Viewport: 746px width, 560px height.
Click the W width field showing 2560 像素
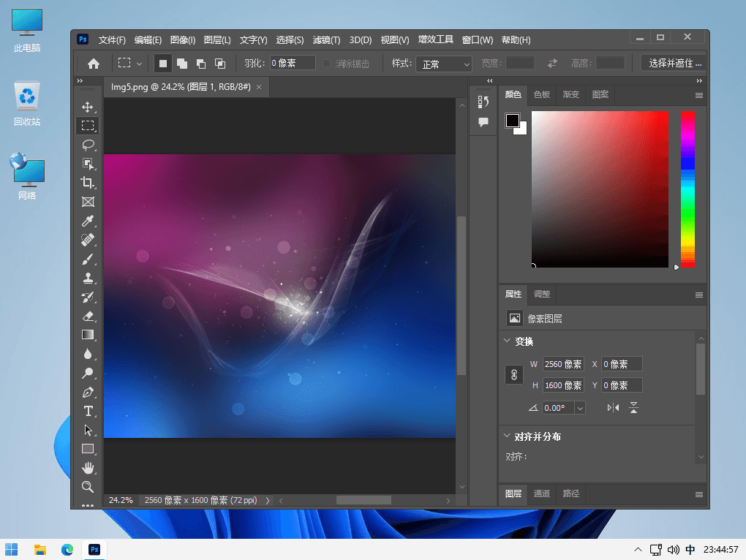pyautogui.click(x=563, y=364)
